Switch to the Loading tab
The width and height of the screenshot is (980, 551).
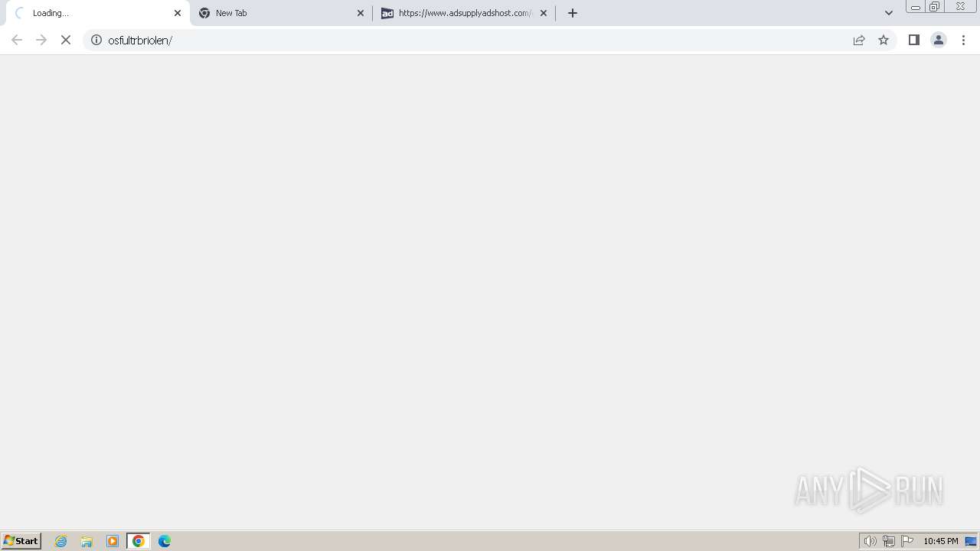pyautogui.click(x=96, y=13)
